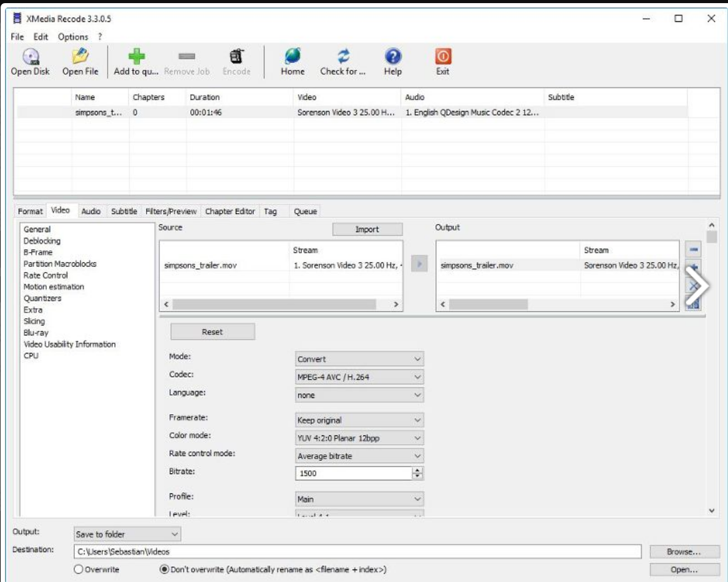Select the Overwrite radio button
The image size is (728, 582).
(79, 570)
